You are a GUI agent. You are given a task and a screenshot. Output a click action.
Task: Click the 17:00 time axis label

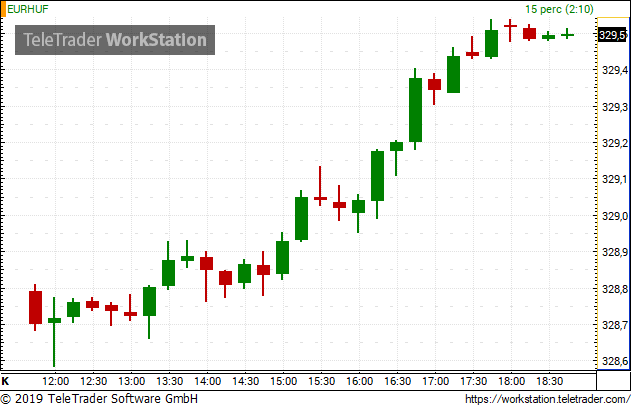[436, 381]
